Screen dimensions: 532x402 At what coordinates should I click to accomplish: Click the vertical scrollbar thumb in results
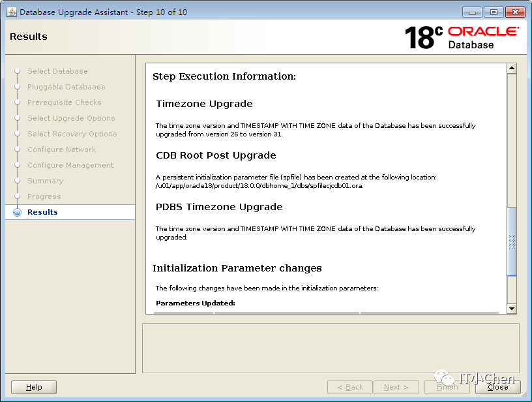(x=512, y=241)
